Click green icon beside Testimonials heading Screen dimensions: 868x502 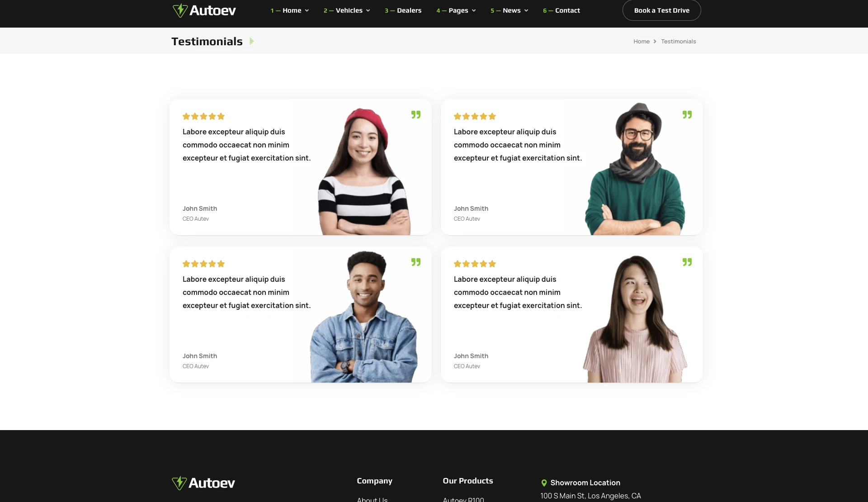coord(251,41)
